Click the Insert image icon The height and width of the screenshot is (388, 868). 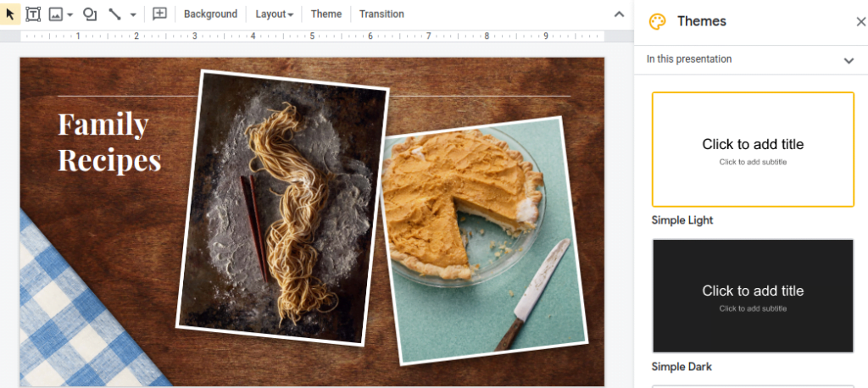tap(55, 14)
